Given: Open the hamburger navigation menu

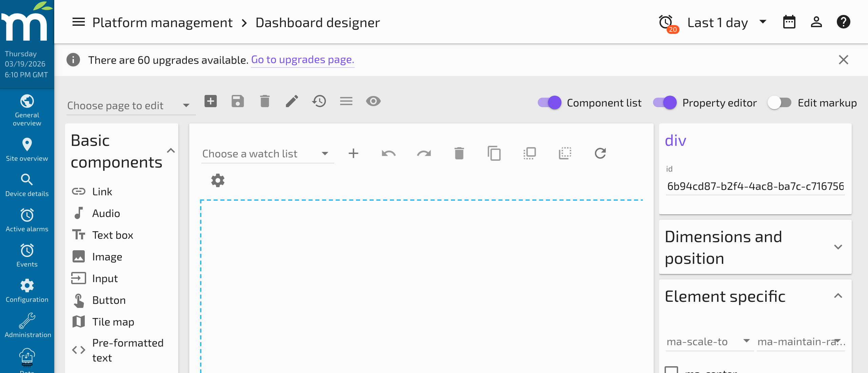Looking at the screenshot, I should point(78,22).
